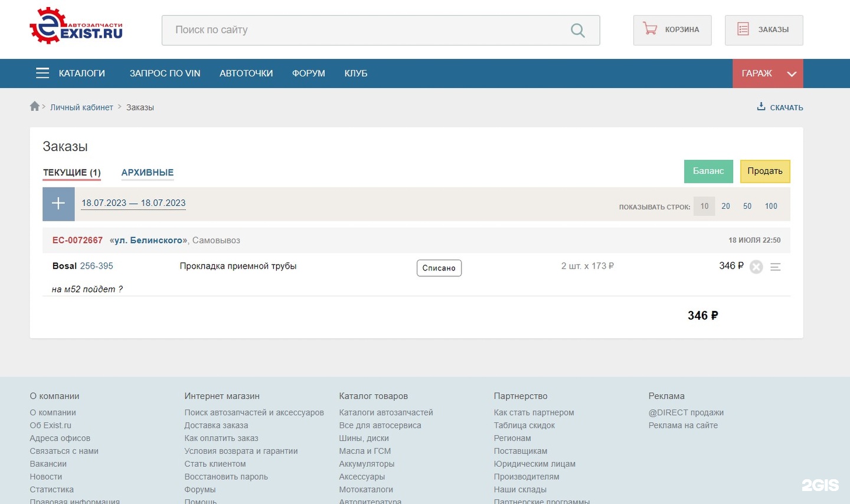Open footer link Об Exist.ru
Viewport: 850px width, 504px height.
coord(51,426)
